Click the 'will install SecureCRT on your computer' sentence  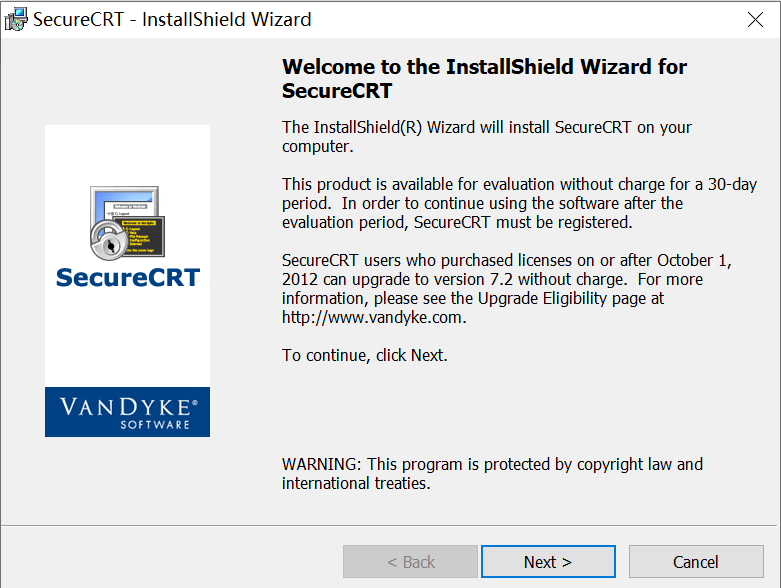pyautogui.click(x=487, y=137)
